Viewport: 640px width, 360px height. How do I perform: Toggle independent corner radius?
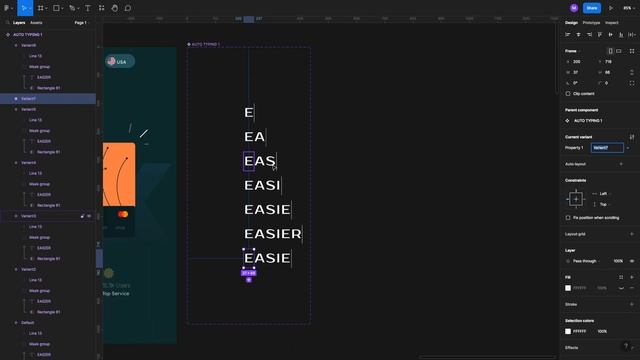(632, 83)
